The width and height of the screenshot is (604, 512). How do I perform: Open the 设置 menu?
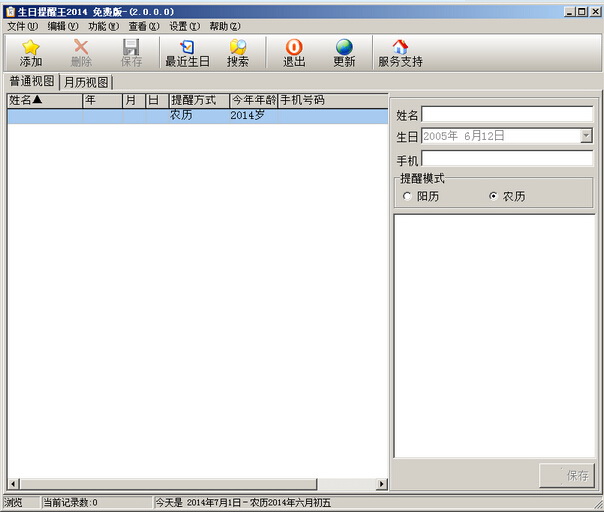click(x=185, y=26)
